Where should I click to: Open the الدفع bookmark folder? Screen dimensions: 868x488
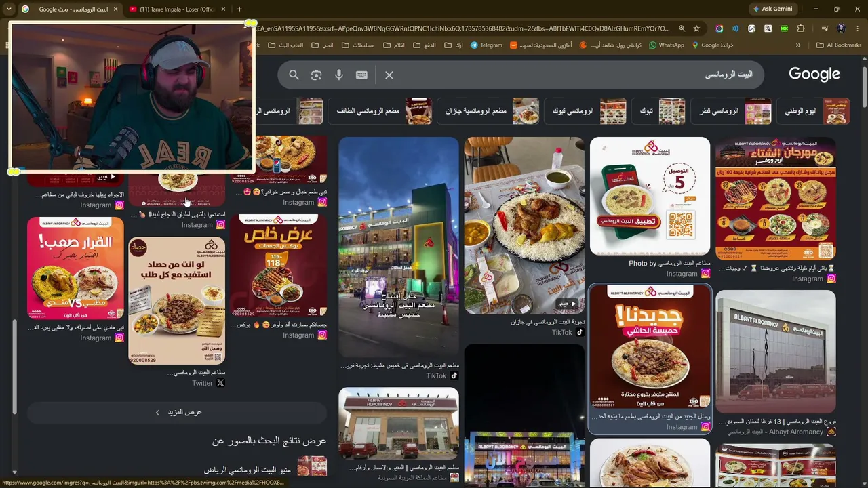[x=424, y=45]
